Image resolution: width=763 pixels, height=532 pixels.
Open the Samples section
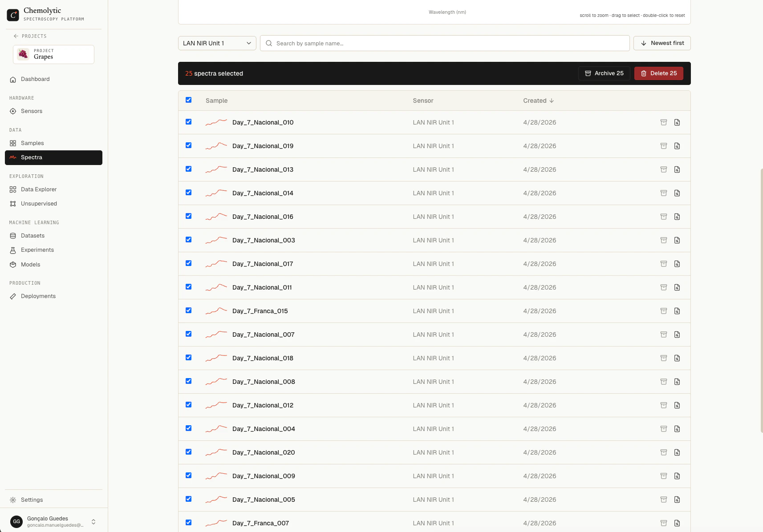53,143
